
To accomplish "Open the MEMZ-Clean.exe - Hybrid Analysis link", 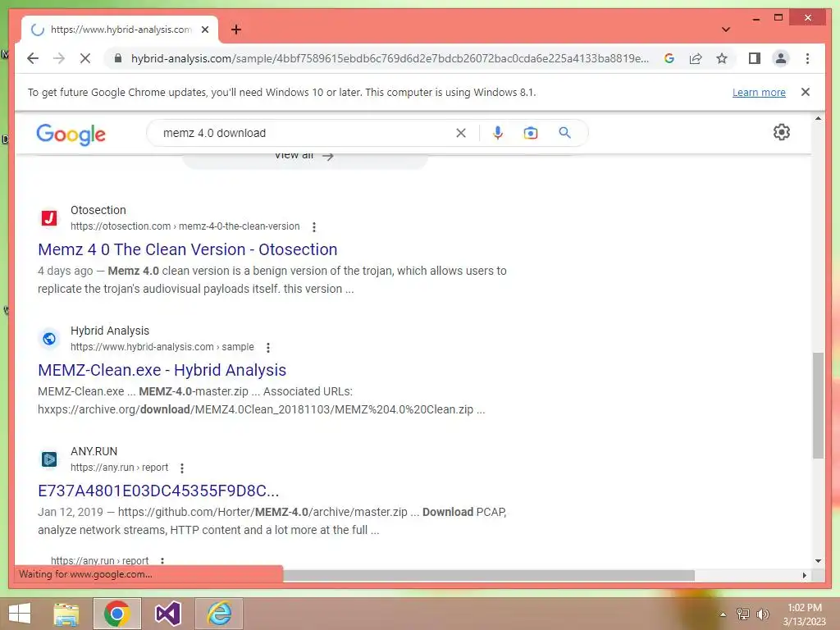I will (x=162, y=370).
